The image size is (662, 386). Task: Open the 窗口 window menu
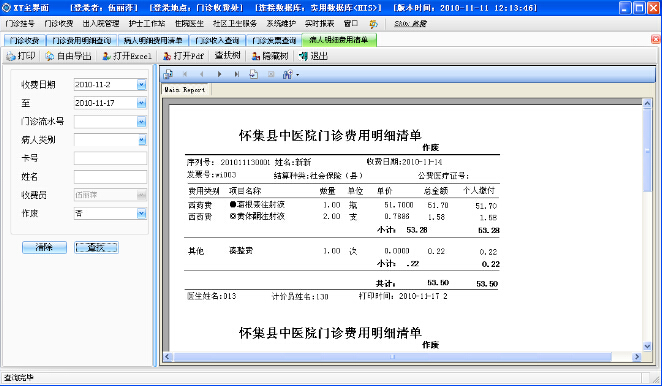tap(350, 24)
